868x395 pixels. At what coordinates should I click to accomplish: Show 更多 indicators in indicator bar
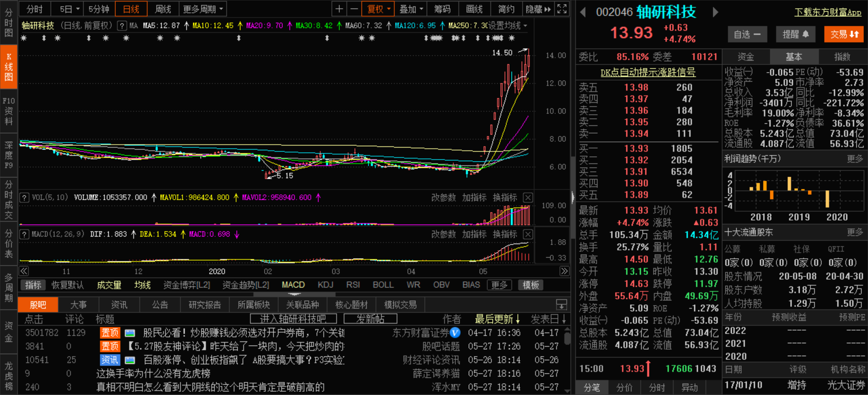(499, 285)
